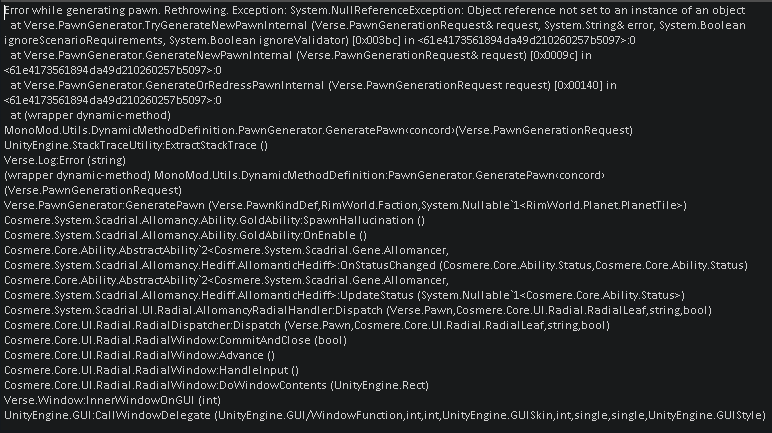
Task: Click the GenerateNewPawnInternal stack trace line
Action: (301, 55)
